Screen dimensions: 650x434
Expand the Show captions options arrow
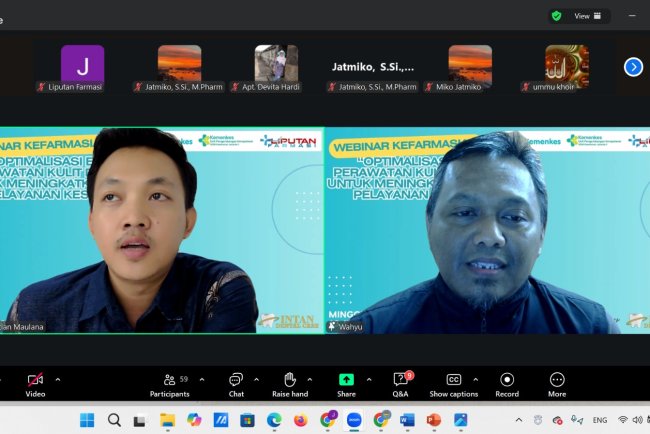[475, 379]
